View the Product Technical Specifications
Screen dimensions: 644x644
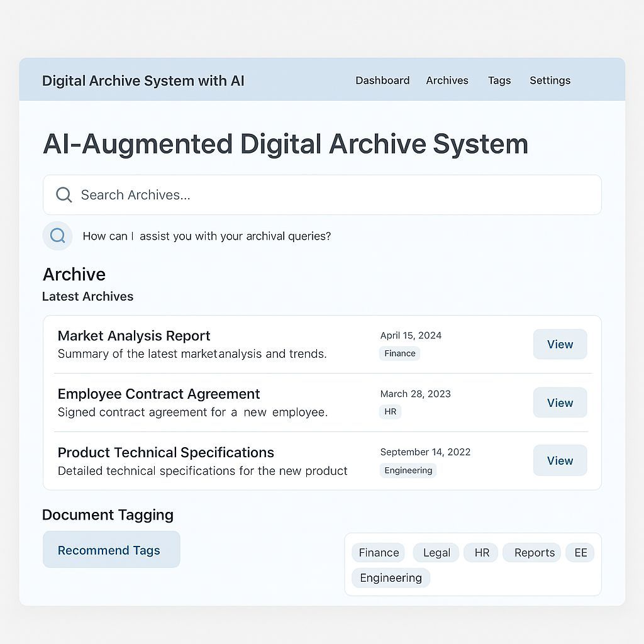(x=560, y=460)
